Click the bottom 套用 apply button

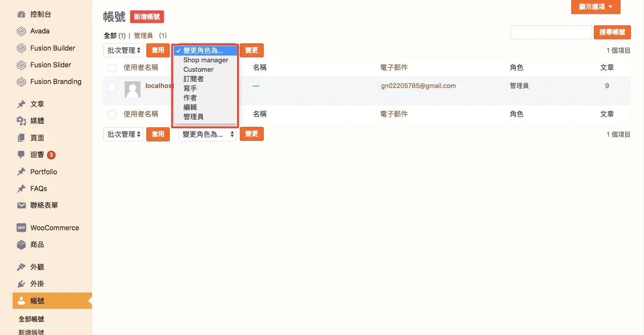158,134
